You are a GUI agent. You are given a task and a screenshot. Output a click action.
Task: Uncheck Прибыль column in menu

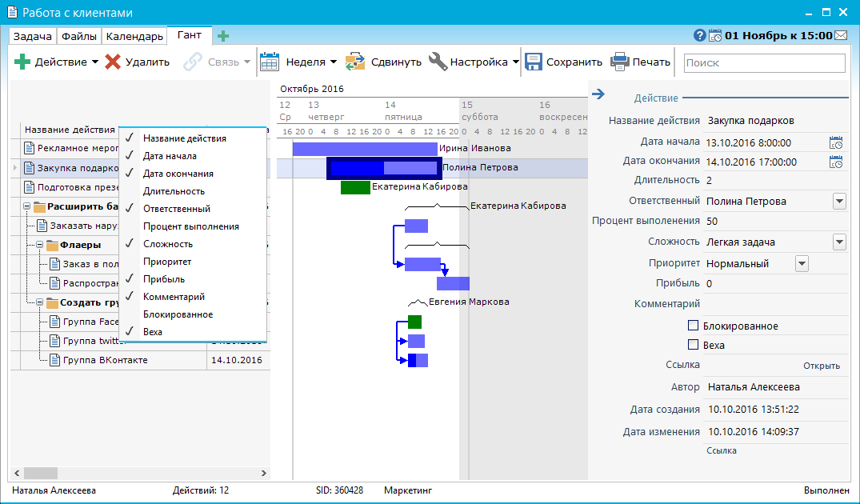coord(164,279)
